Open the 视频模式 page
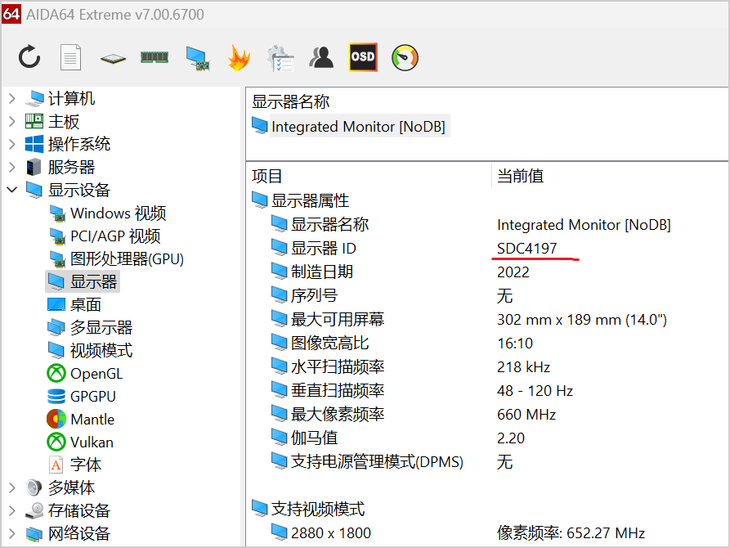Screen dimensions: 730x548 pos(101,351)
